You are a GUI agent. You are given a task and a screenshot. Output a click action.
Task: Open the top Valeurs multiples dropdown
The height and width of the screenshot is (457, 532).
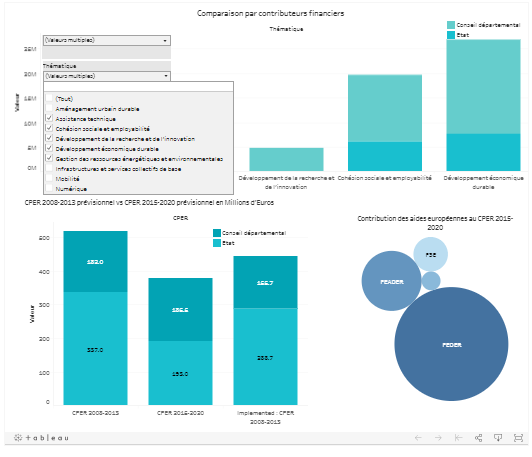click(x=107, y=40)
